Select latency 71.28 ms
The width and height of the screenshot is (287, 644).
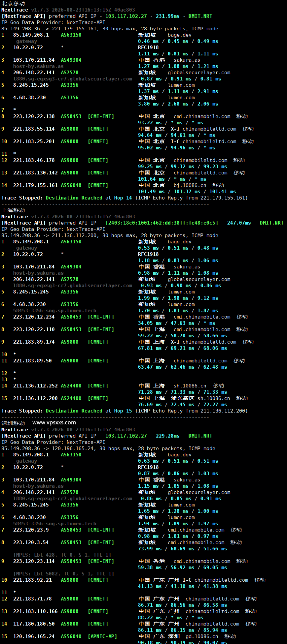click(150, 392)
